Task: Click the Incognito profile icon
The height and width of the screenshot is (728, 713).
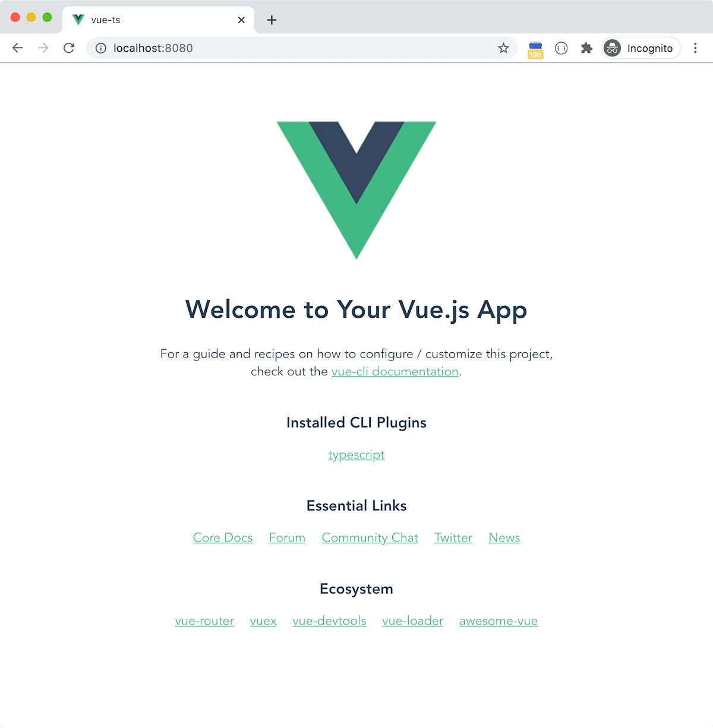Action: [x=612, y=48]
